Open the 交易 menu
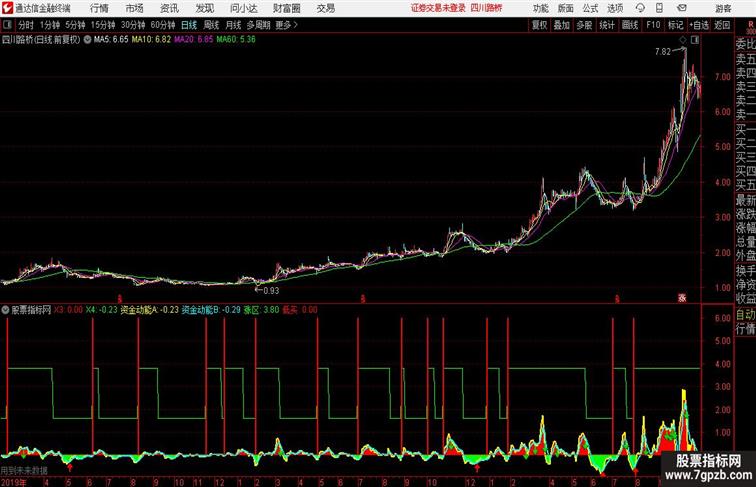The height and width of the screenshot is (487, 756). point(325,8)
